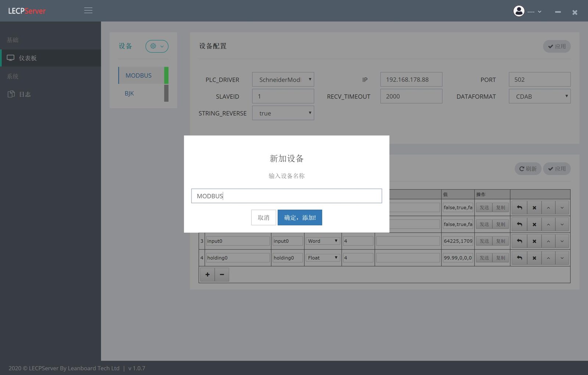
Task: Open the Float type dropdown for holding0
Action: point(323,258)
